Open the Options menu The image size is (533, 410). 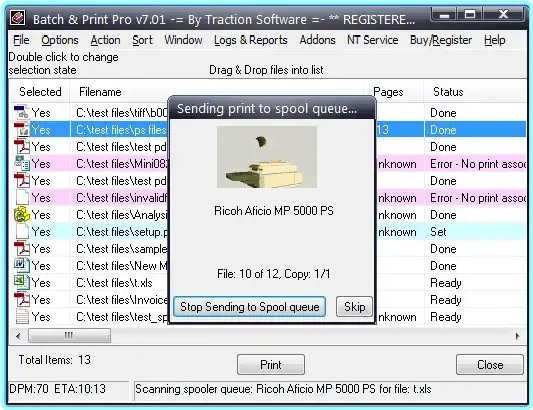point(60,40)
